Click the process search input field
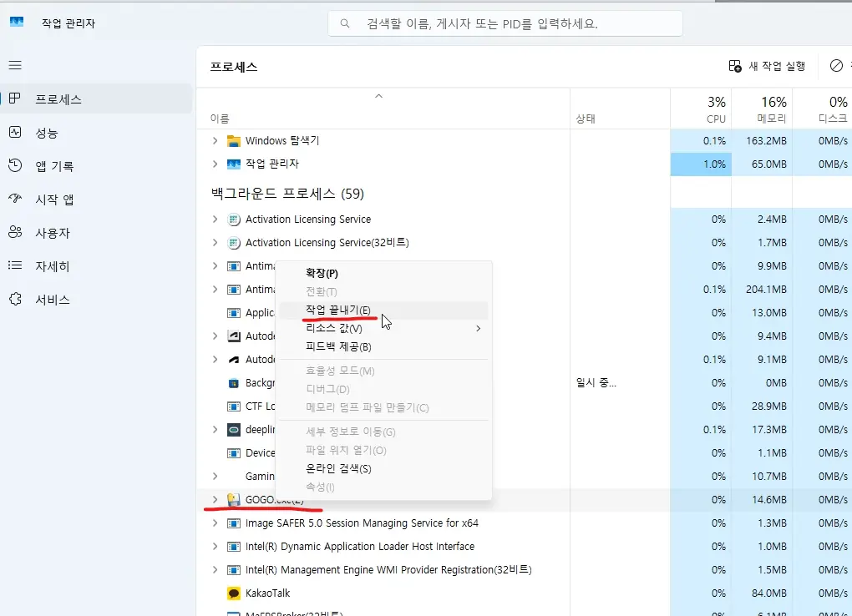 point(505,24)
